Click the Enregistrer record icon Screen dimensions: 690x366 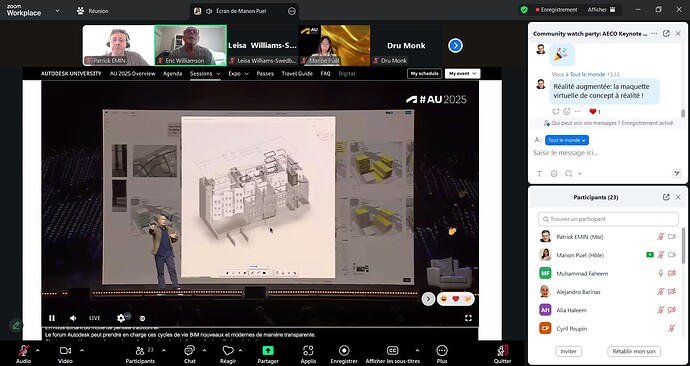344,351
